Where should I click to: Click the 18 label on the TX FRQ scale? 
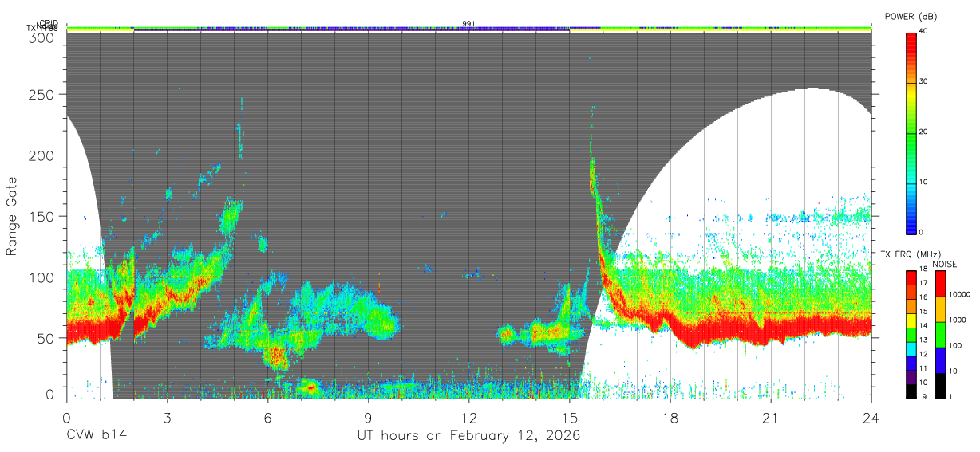[923, 269]
